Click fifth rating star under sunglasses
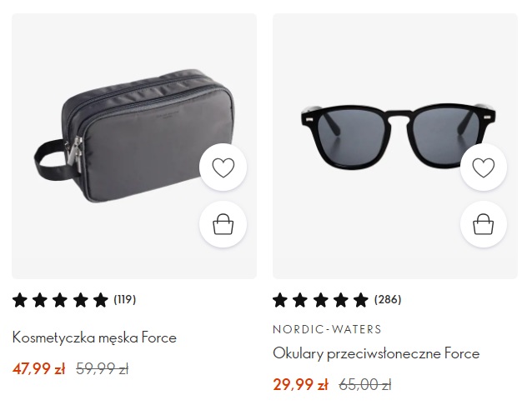532x405 pixels. 361,300
